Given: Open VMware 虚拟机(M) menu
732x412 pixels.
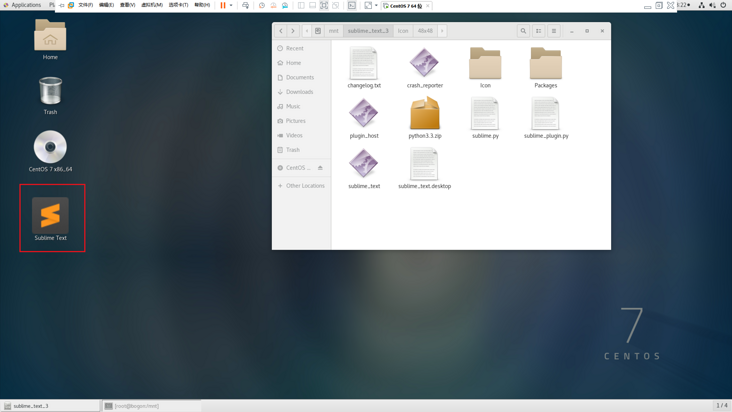Looking at the screenshot, I should pos(152,5).
